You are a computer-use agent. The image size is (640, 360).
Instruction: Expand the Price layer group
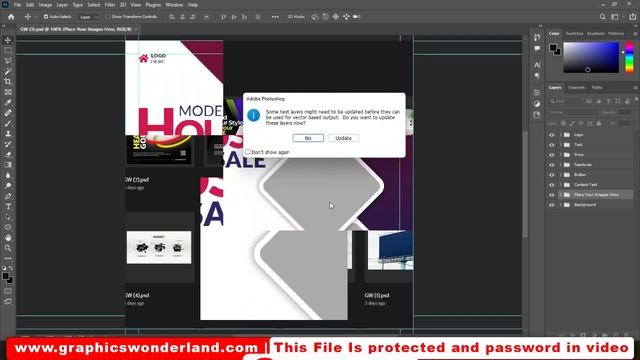click(561, 155)
